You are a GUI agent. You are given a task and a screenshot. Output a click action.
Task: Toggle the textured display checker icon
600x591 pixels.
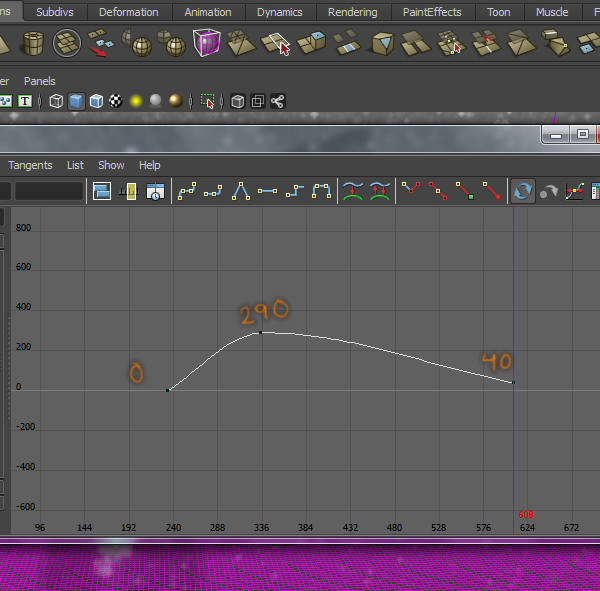click(115, 101)
